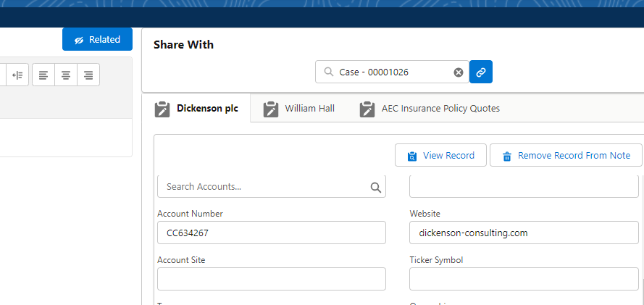The image size is (644, 305).
Task: Click the Ticker Symbol field
Action: click(x=524, y=279)
